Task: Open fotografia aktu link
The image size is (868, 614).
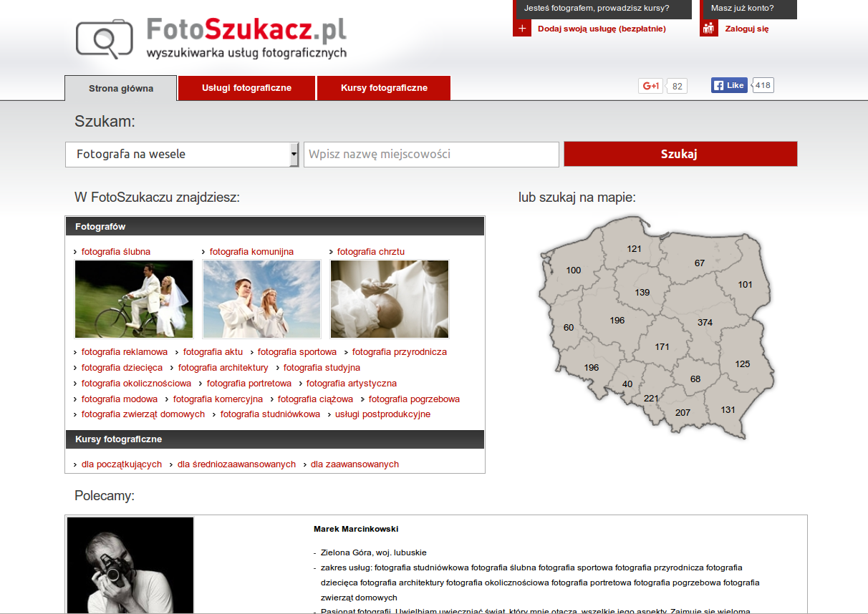Action: (213, 352)
